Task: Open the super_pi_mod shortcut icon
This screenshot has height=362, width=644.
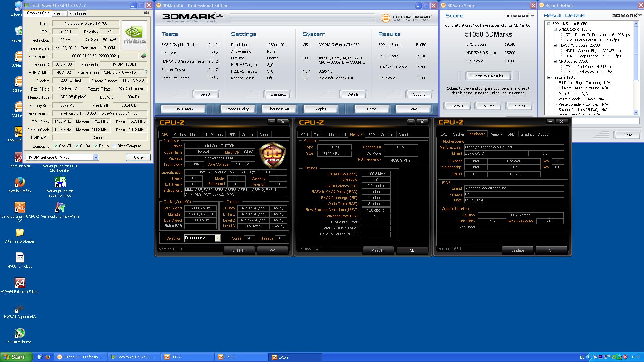Action: [60, 182]
